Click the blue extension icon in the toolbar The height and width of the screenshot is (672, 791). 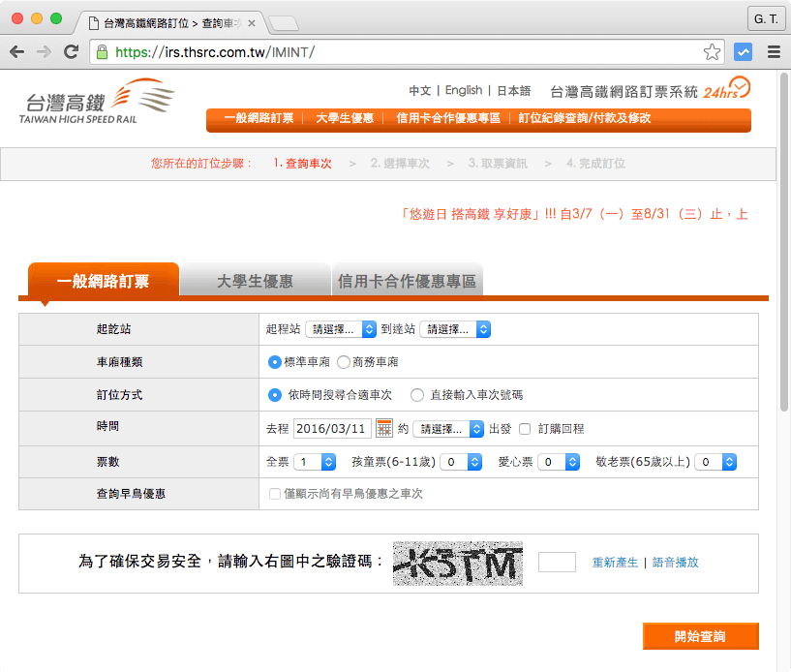click(744, 52)
